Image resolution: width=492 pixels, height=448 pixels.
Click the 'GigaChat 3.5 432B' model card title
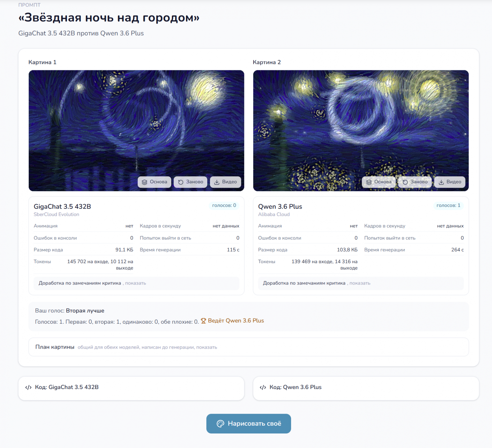tap(62, 207)
